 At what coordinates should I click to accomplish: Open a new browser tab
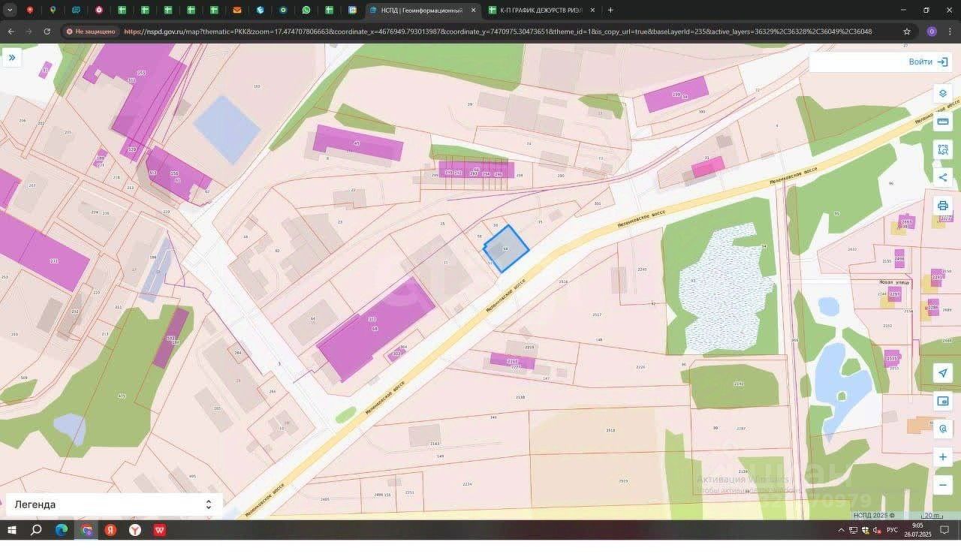click(x=610, y=11)
